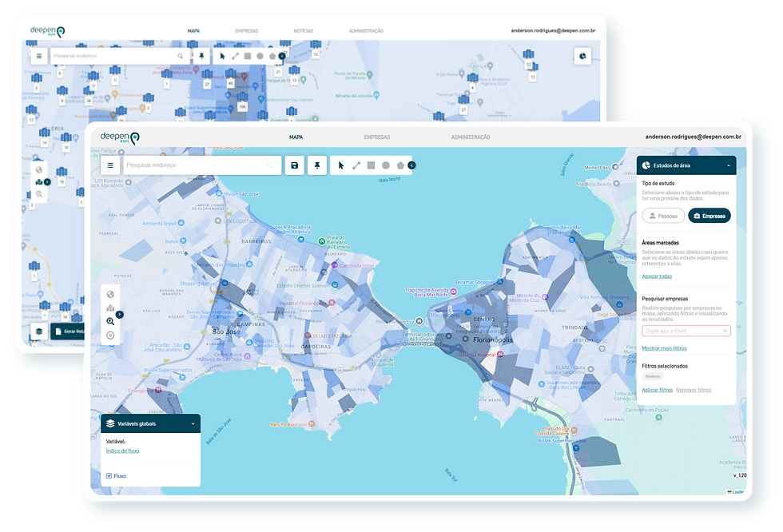Click deepen maps logo in back window
The width and height of the screenshot is (783, 532).
click(x=47, y=31)
